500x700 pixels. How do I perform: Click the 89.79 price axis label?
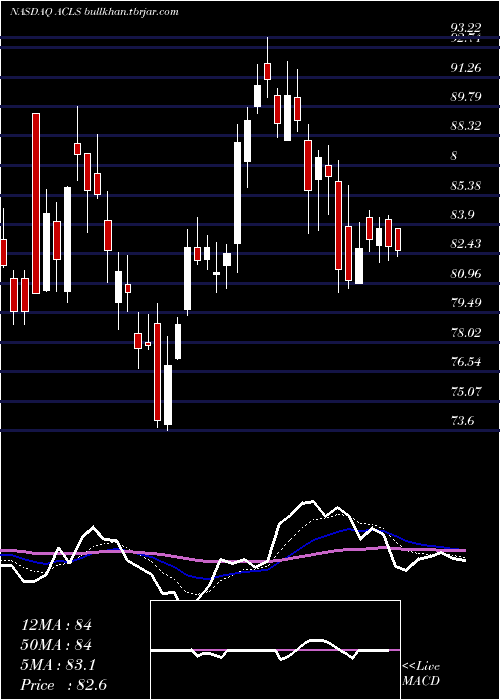(x=466, y=97)
